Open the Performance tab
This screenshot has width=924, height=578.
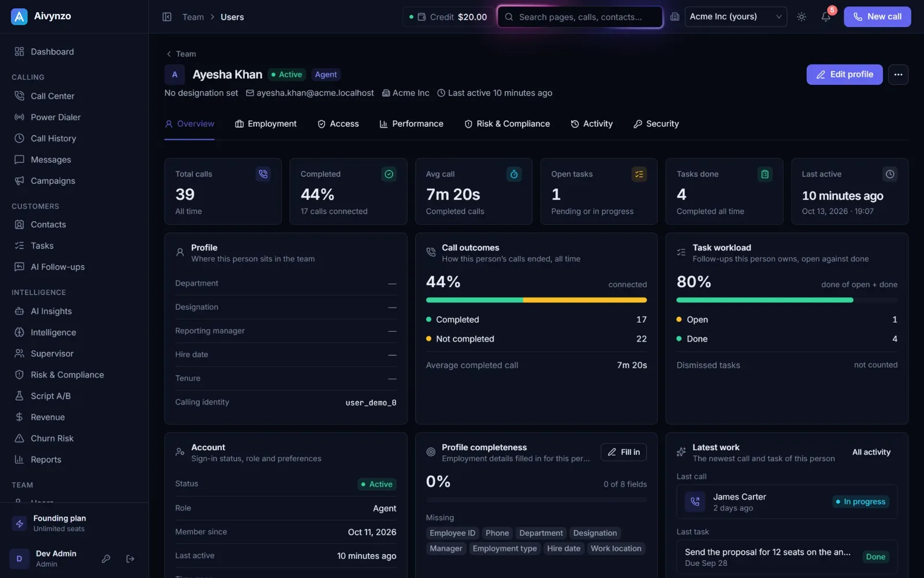411,124
